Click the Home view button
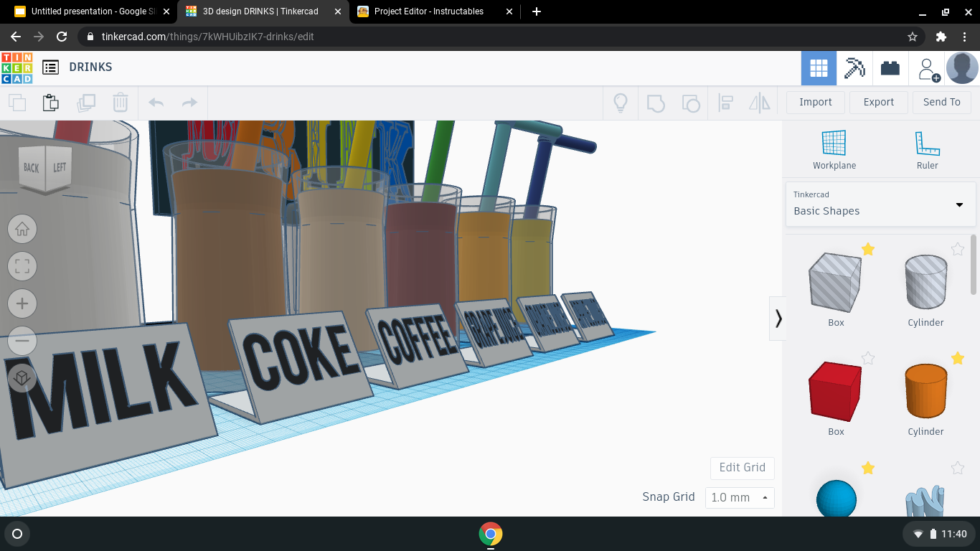Screen dimensions: 980x551 pos(22,230)
